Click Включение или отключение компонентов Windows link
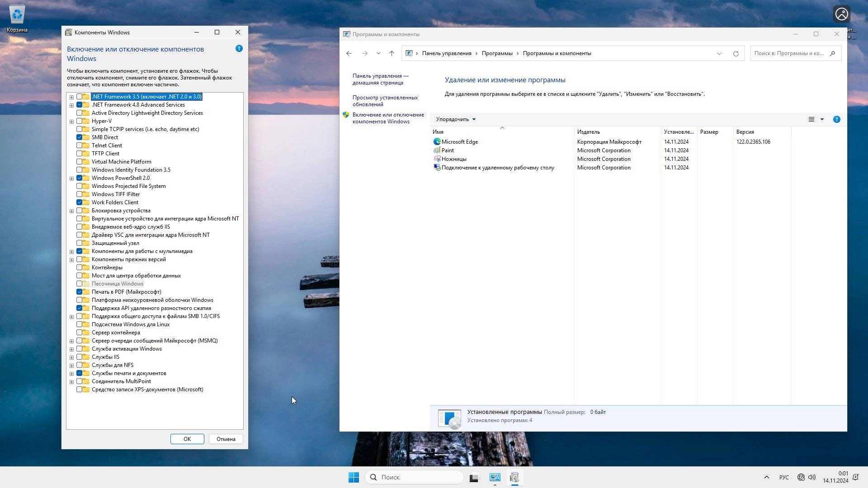 click(388, 118)
